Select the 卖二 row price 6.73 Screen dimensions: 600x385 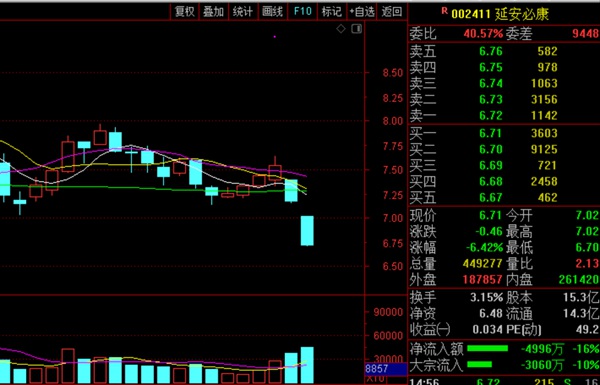(x=491, y=100)
